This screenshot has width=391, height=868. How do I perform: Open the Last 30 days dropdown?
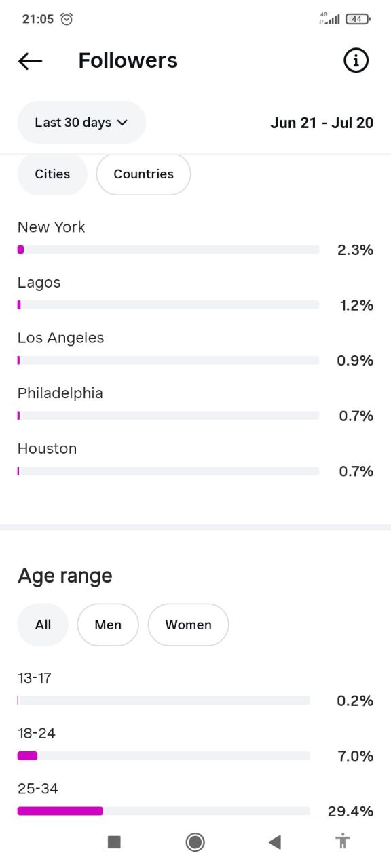tap(81, 123)
